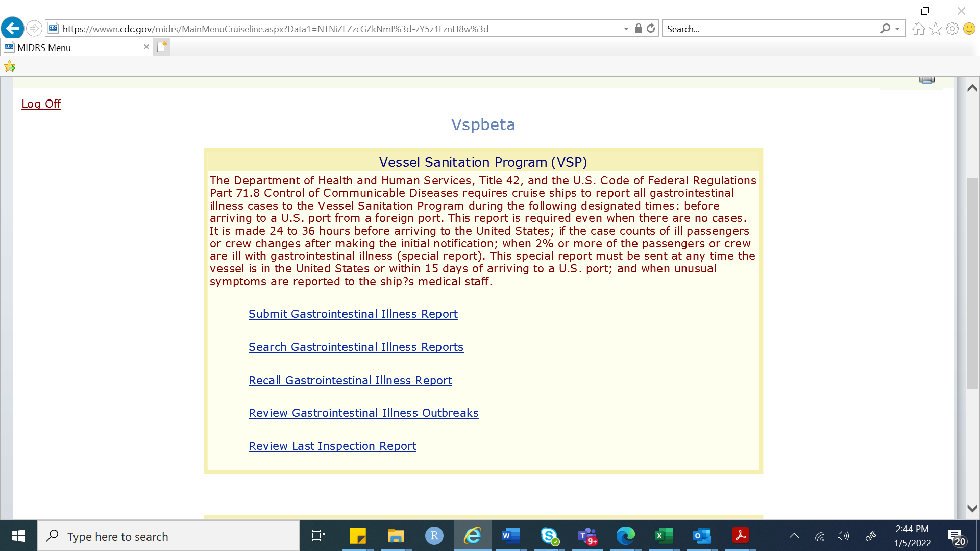Open the Tools gear icon

pyautogui.click(x=952, y=29)
